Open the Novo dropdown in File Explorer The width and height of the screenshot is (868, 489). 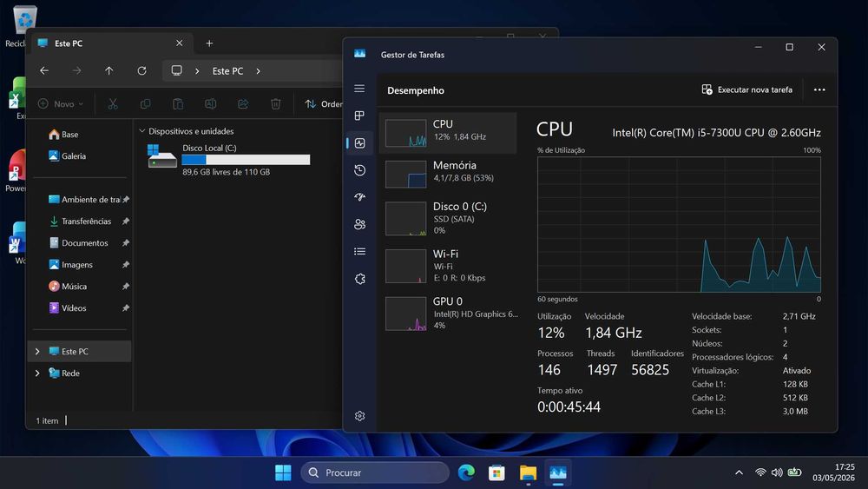point(61,103)
